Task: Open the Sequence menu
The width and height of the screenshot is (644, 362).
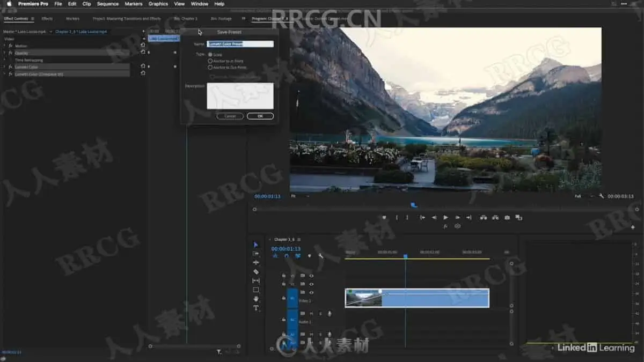Action: coord(108,4)
